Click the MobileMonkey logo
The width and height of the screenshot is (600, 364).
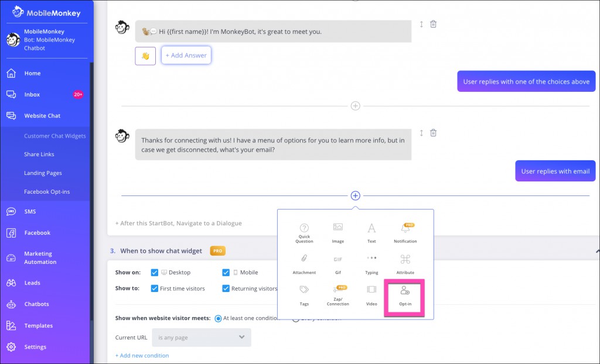coord(46,12)
